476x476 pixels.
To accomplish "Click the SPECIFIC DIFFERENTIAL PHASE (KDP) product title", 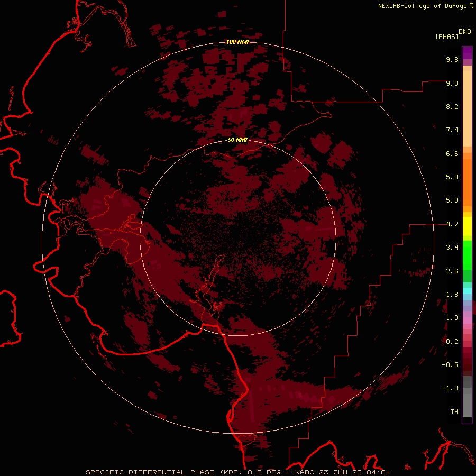I will 164,472.
